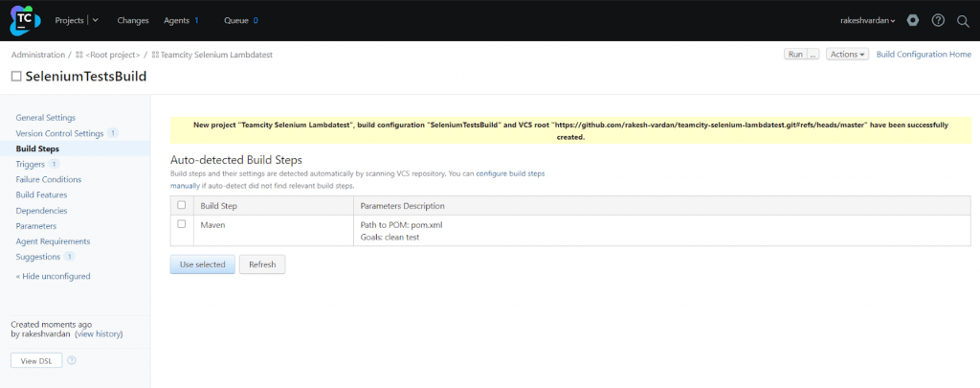Click the view history link
Image resolution: width=980 pixels, height=388 pixels.
point(99,334)
